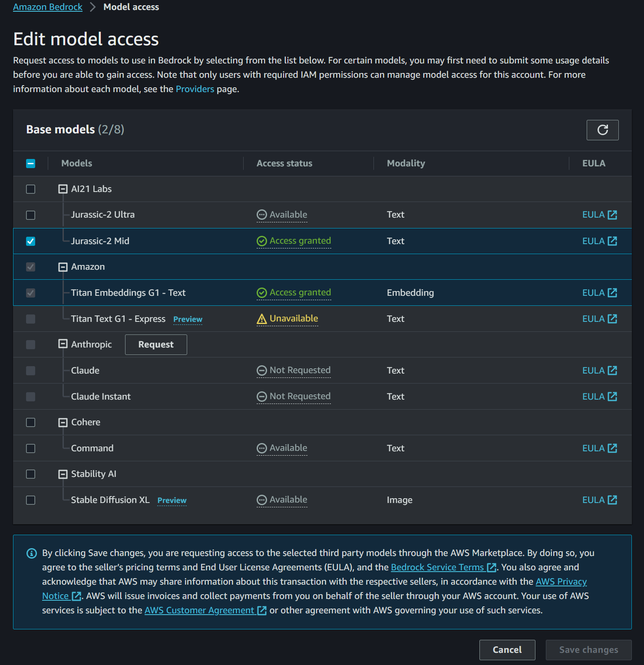Collapse the Stability AI provider group
Image resolution: width=644 pixels, height=665 pixels.
coord(63,474)
